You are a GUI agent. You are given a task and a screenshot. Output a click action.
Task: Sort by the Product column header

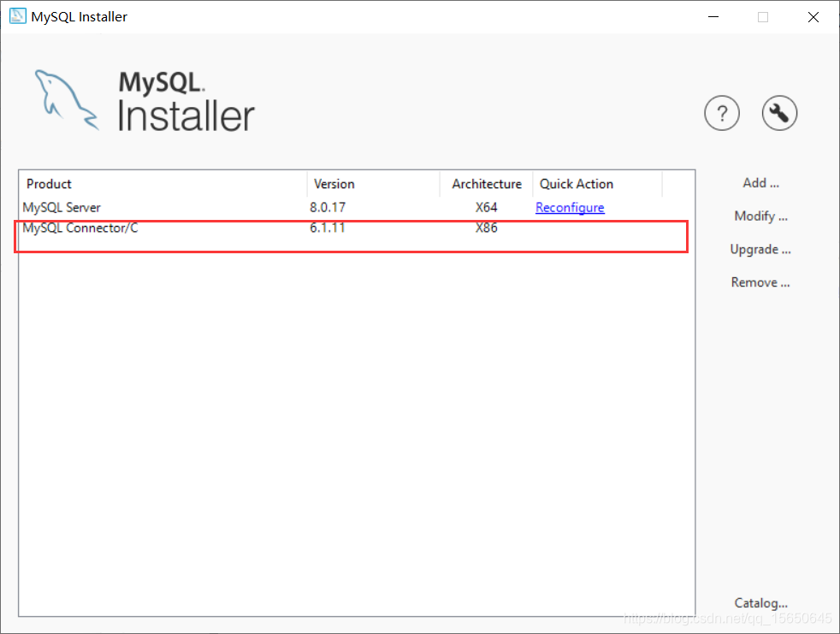(163, 184)
